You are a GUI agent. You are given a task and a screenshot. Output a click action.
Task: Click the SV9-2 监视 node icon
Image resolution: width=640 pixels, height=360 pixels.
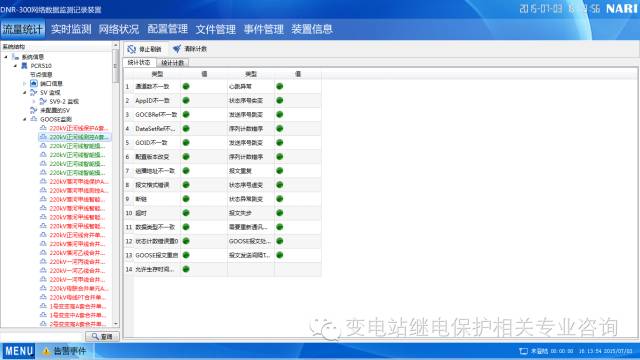point(43,101)
